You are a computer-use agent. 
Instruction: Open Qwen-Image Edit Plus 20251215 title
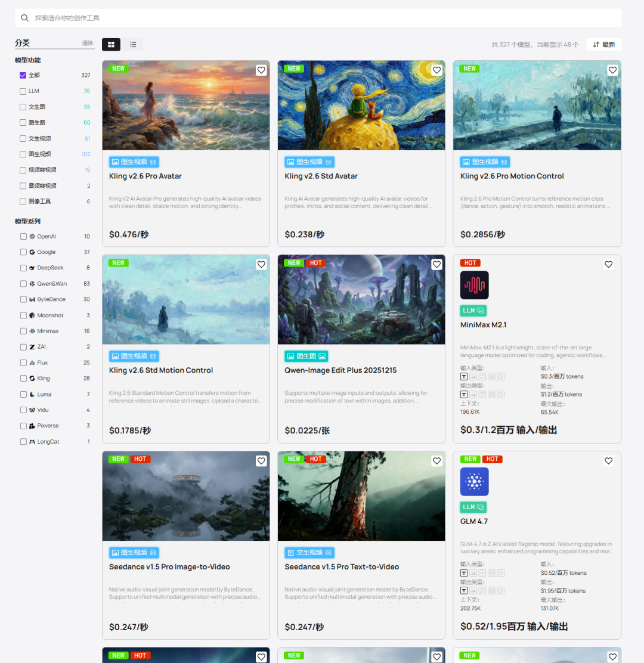(340, 370)
